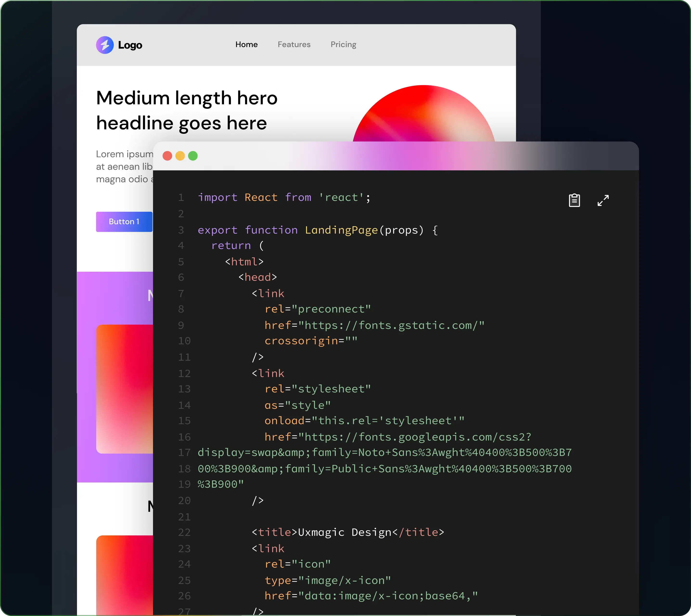Click line 1 import React statement

(x=284, y=197)
